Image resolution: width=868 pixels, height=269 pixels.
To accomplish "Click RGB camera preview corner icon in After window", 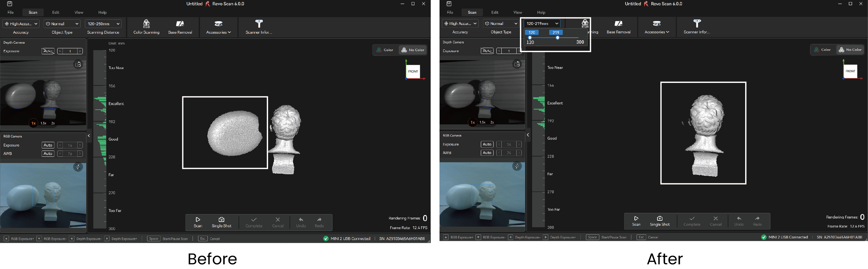I will point(517,166).
